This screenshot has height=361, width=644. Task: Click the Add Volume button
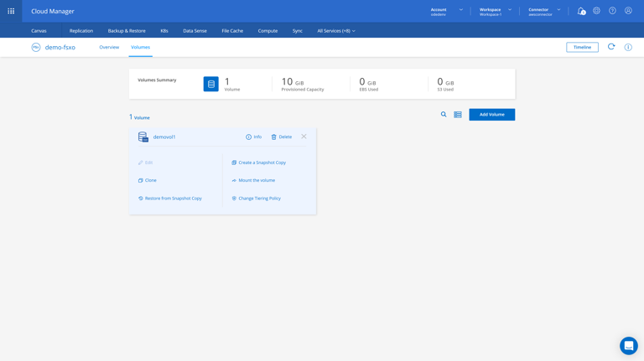pos(491,115)
